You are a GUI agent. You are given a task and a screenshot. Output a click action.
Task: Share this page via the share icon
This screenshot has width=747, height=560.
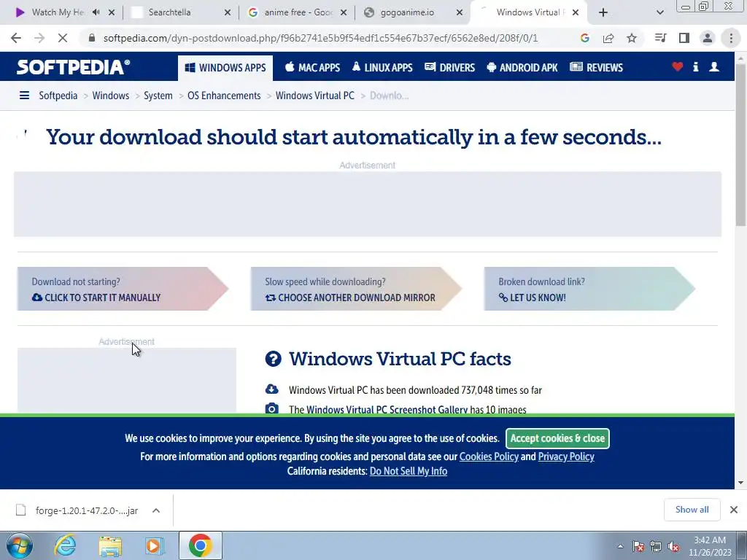[x=608, y=38]
